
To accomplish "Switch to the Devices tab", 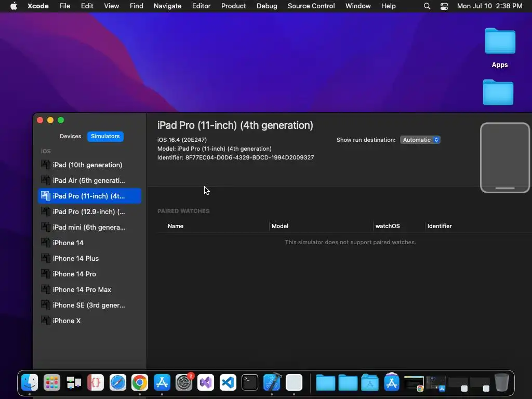I will click(x=70, y=136).
